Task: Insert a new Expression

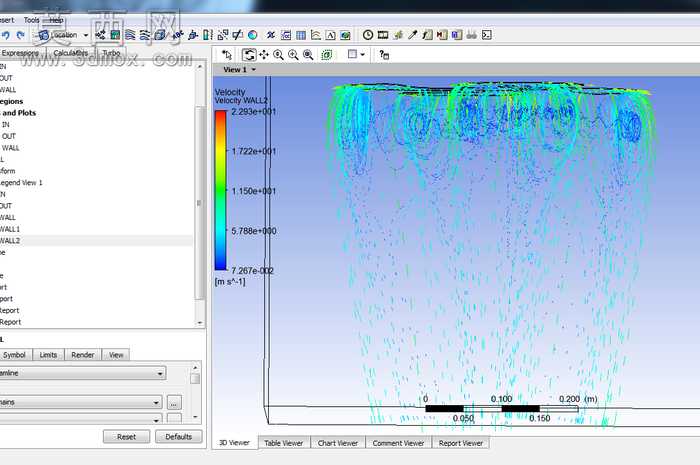Action: click(286, 35)
